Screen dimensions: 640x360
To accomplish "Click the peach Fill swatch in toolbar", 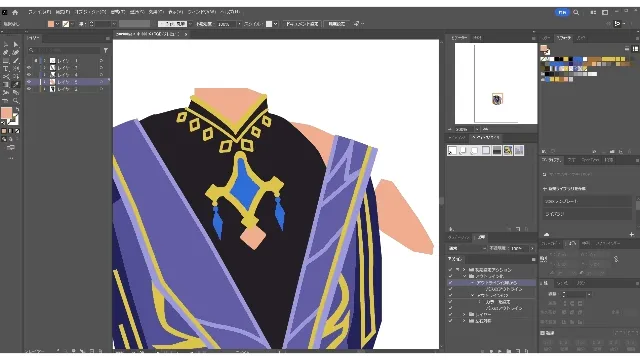I will [7, 113].
